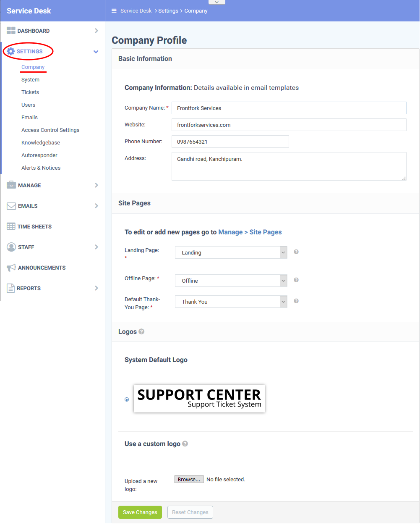Click help icon beside Landing Page dropdown
Viewport: 420px width, 525px height.
(x=296, y=252)
